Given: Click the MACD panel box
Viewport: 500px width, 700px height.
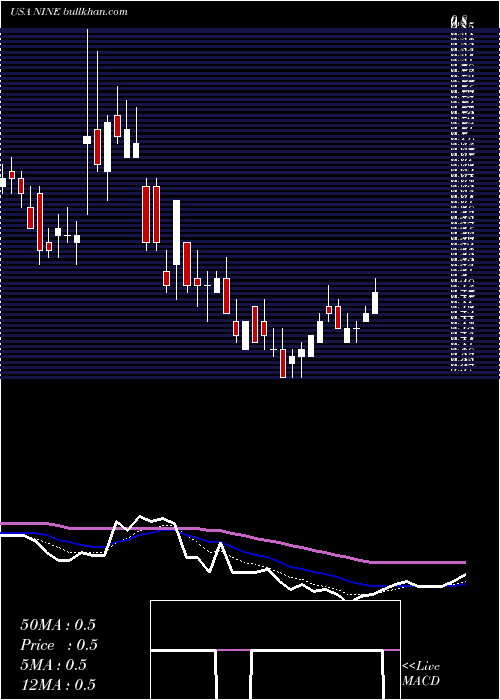Looking at the screenshot, I should tap(275, 650).
